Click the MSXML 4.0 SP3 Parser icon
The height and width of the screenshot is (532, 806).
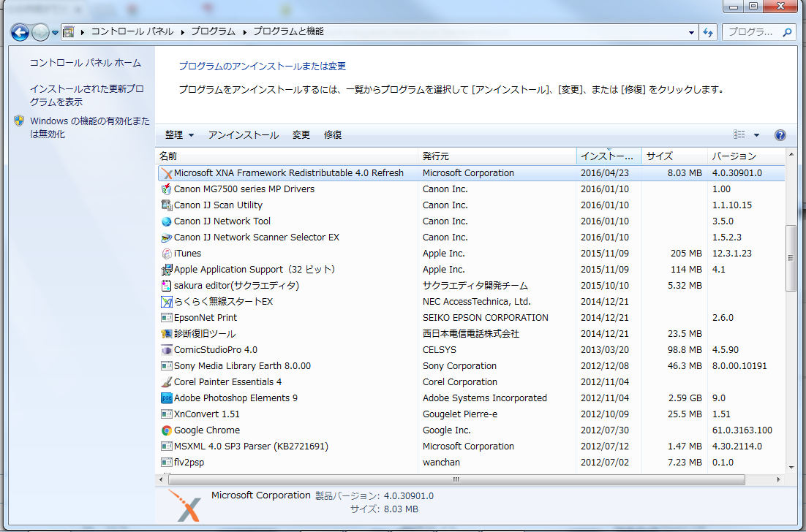pos(167,446)
